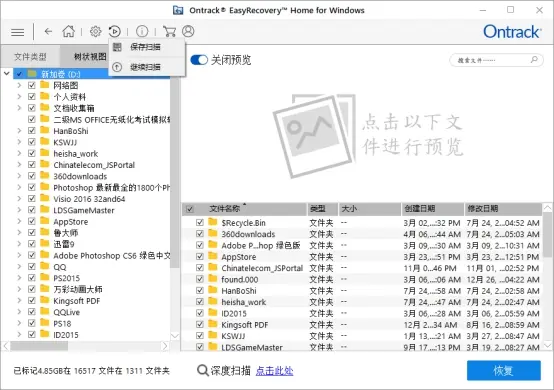Click the blue 恢复 recover button
The width and height of the screenshot is (554, 390).
pos(503,370)
